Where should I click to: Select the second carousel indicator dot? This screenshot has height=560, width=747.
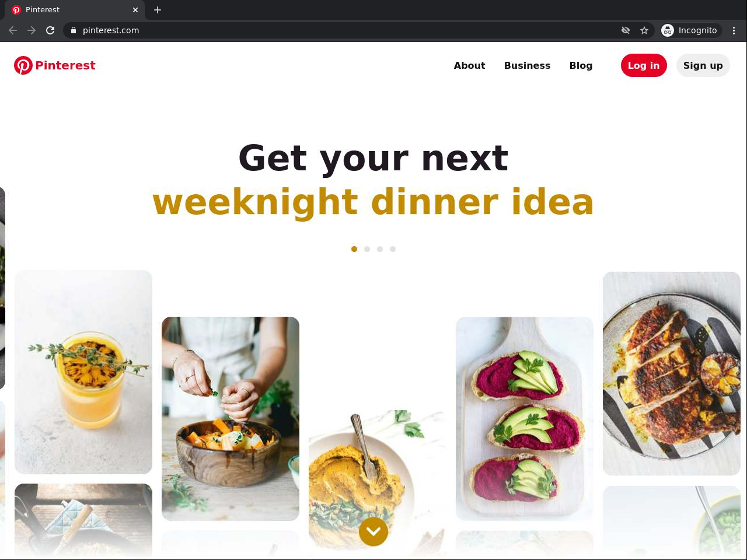click(x=367, y=249)
